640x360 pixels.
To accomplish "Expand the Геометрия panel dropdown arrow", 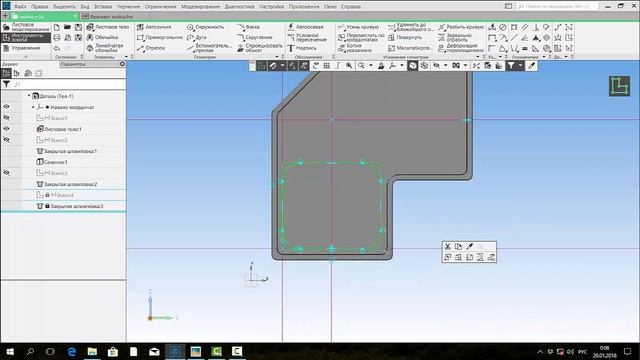I will [277, 57].
